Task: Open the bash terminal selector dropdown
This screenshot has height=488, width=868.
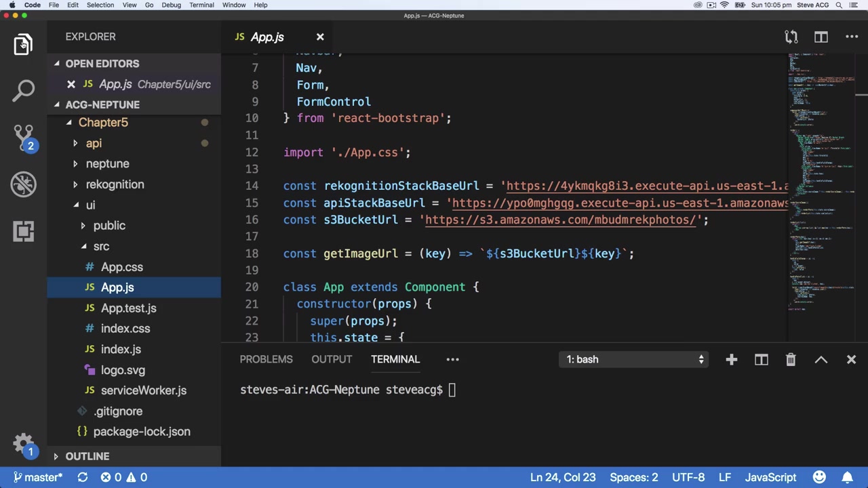Action: point(635,360)
